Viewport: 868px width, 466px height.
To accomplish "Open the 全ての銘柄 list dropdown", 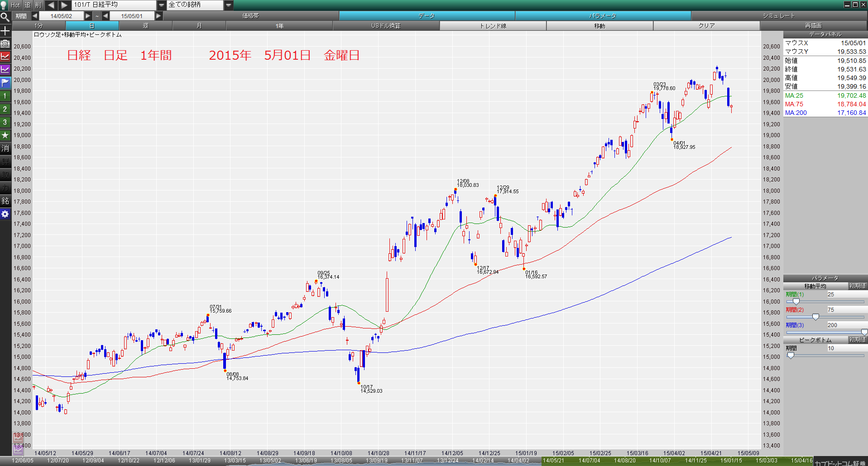I will (229, 5).
